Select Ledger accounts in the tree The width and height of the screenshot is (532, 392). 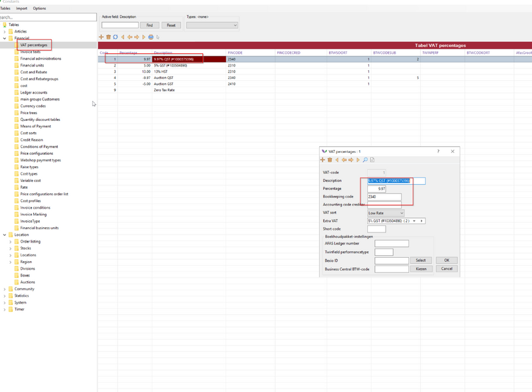click(x=33, y=92)
